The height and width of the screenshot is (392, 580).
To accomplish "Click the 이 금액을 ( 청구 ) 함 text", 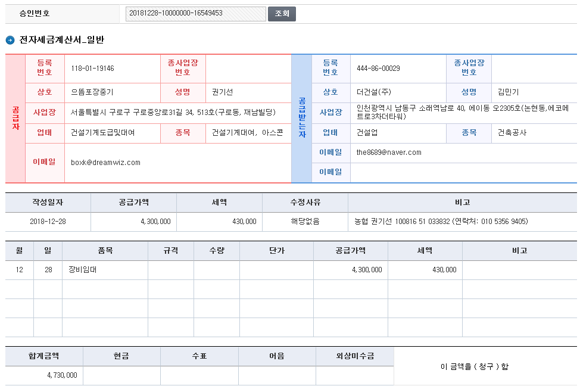I will tap(475, 366).
